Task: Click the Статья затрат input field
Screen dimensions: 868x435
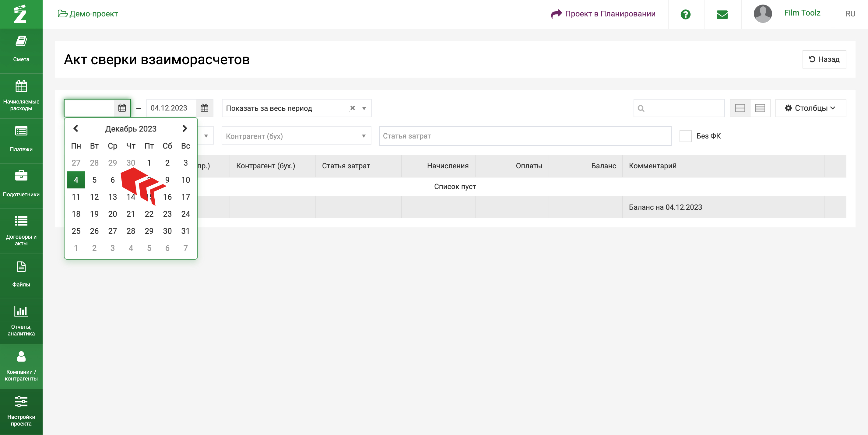Action: click(x=525, y=136)
